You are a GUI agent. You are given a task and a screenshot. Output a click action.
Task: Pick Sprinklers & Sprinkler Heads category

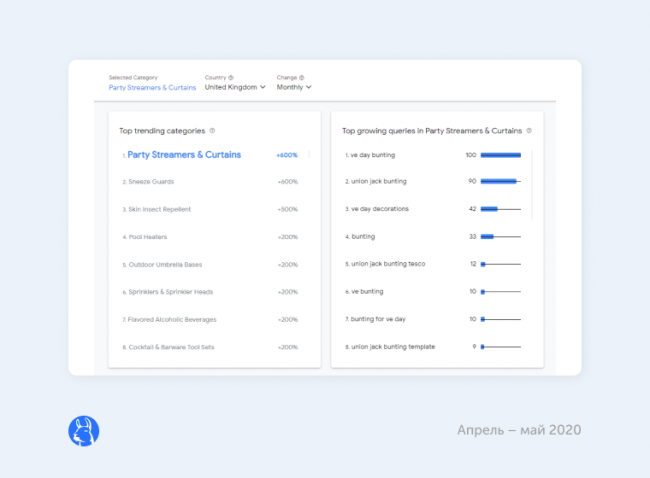[x=170, y=292]
